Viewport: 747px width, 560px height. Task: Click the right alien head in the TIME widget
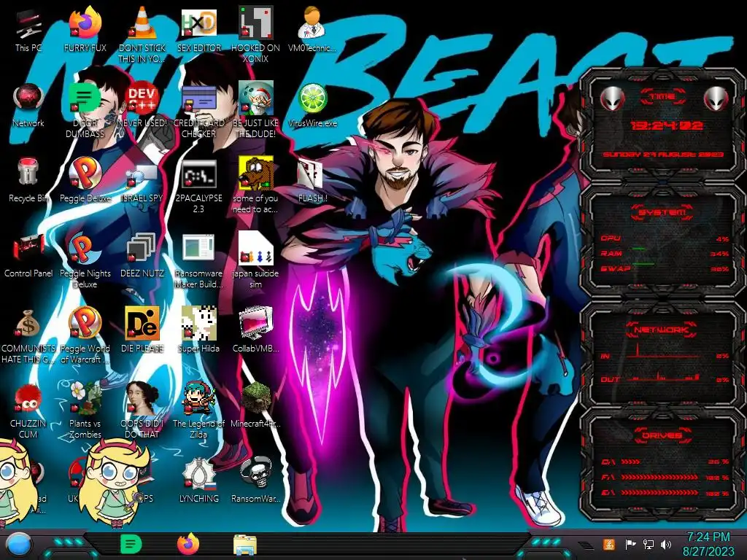[x=716, y=99]
